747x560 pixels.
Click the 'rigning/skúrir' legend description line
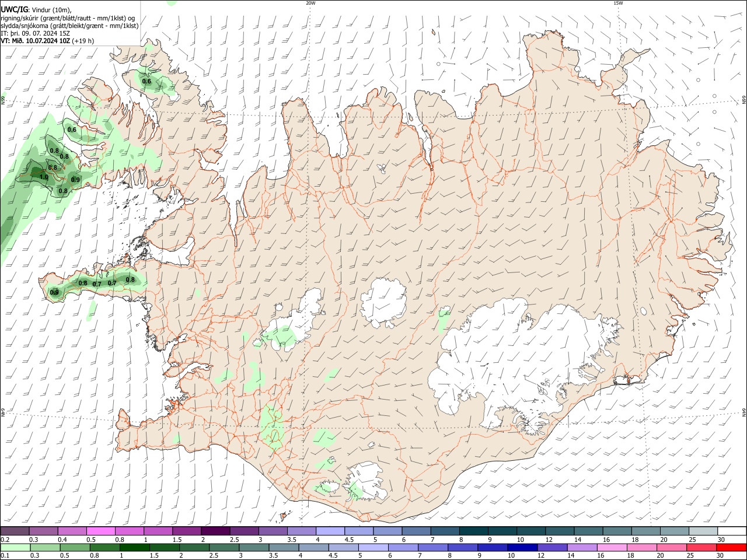68,18
